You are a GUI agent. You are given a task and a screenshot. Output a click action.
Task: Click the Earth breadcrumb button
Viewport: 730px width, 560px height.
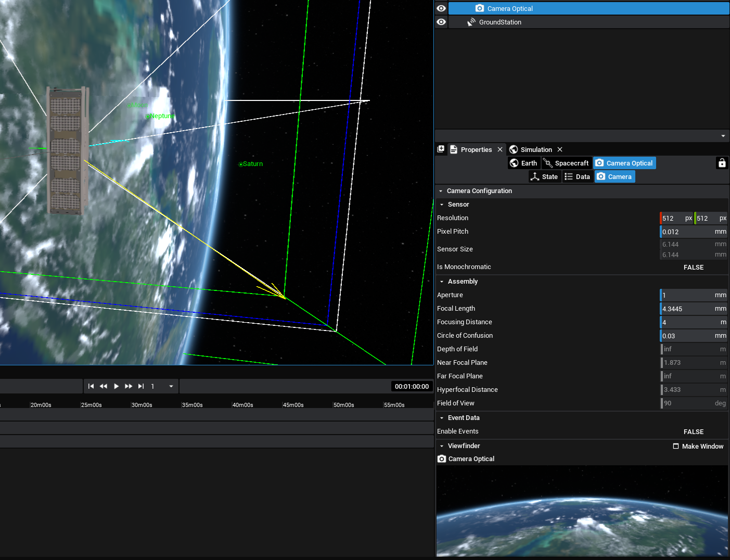click(523, 163)
